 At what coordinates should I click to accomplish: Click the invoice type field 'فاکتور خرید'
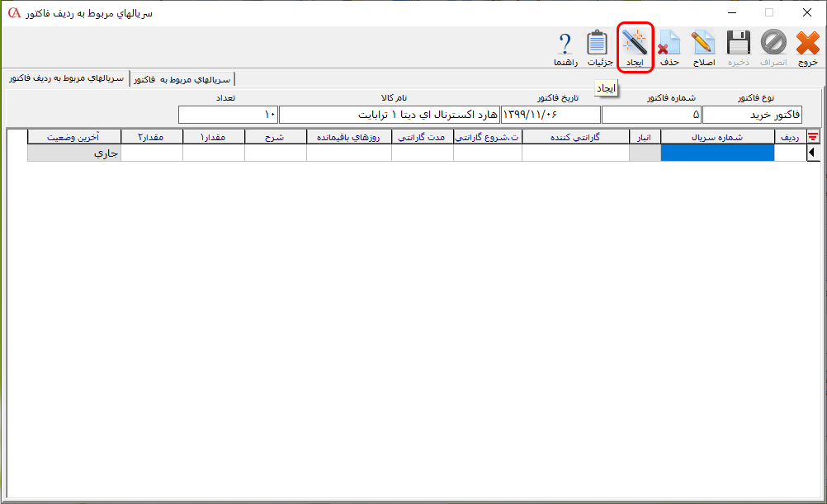coord(751,114)
